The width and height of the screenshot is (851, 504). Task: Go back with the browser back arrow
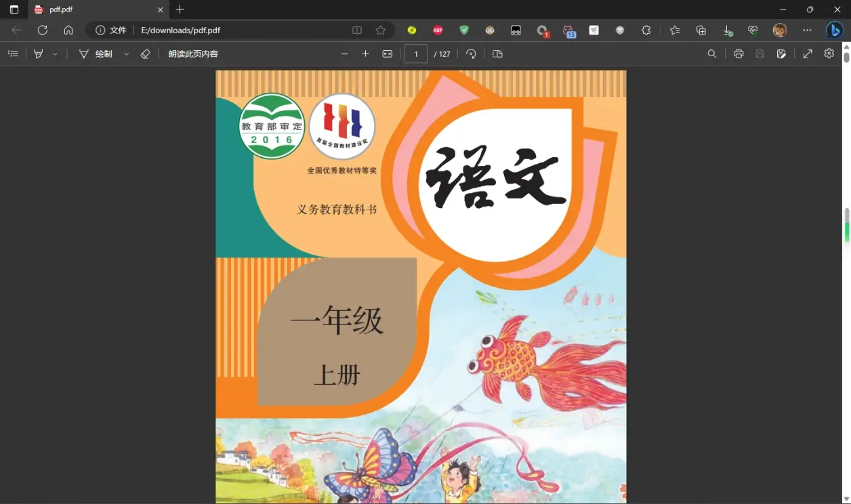pyautogui.click(x=16, y=30)
